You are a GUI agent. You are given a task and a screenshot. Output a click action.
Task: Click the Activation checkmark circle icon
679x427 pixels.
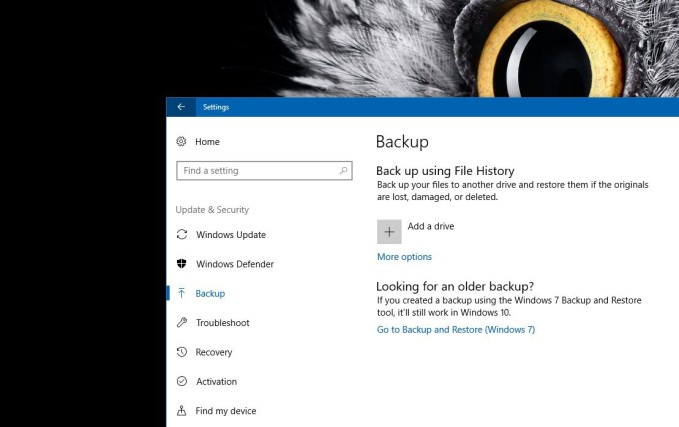(x=182, y=381)
